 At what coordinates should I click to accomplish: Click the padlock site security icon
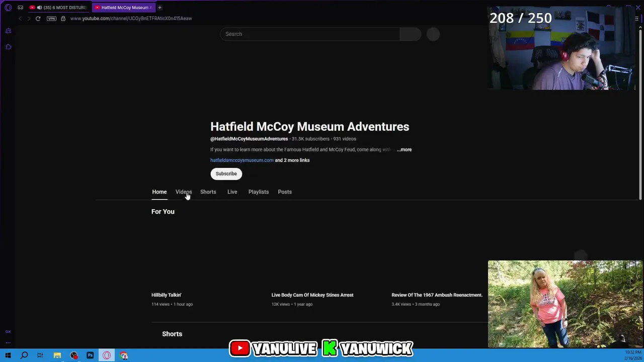tap(63, 19)
